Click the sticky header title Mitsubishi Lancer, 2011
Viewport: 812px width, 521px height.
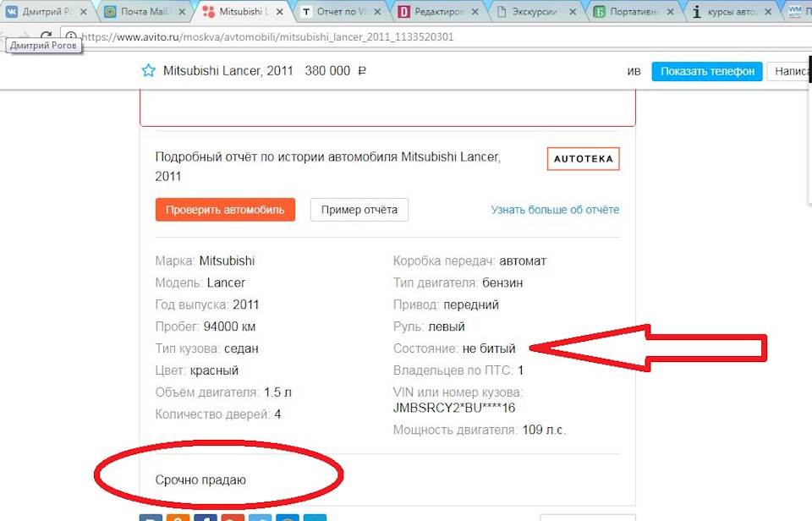click(x=228, y=70)
